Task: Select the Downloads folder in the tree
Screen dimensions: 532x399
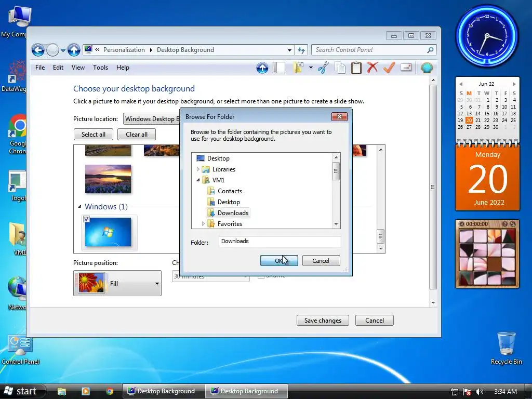Action: pyautogui.click(x=228, y=212)
